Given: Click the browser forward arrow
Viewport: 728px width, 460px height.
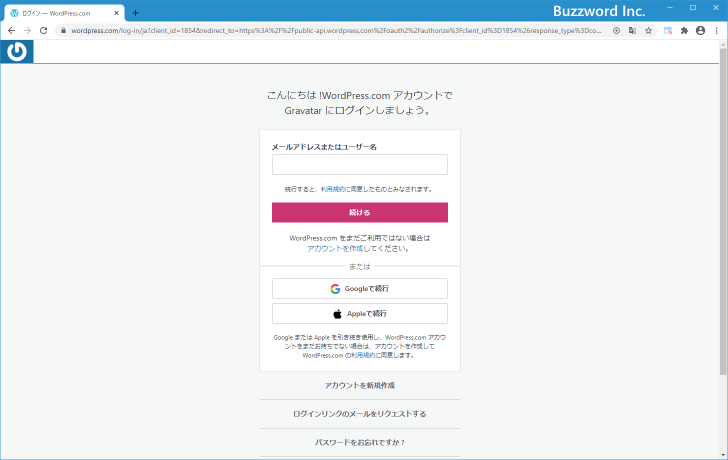Looking at the screenshot, I should coord(27,31).
